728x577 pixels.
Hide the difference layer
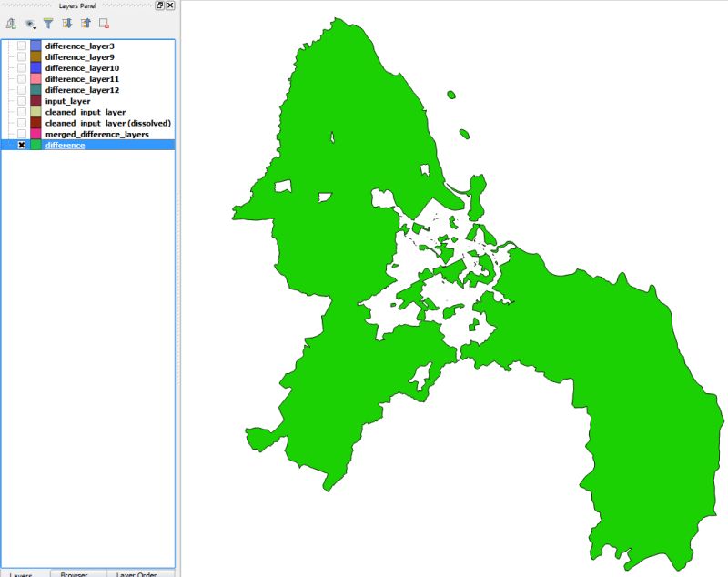22,145
